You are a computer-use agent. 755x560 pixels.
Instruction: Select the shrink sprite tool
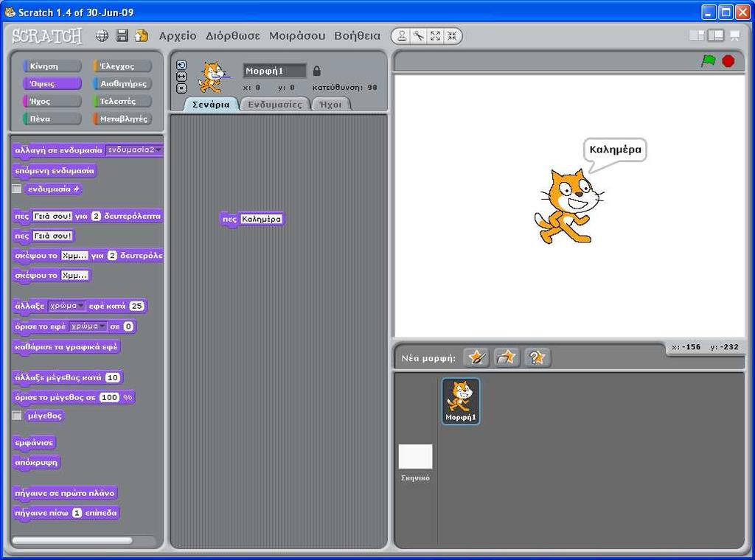point(452,35)
